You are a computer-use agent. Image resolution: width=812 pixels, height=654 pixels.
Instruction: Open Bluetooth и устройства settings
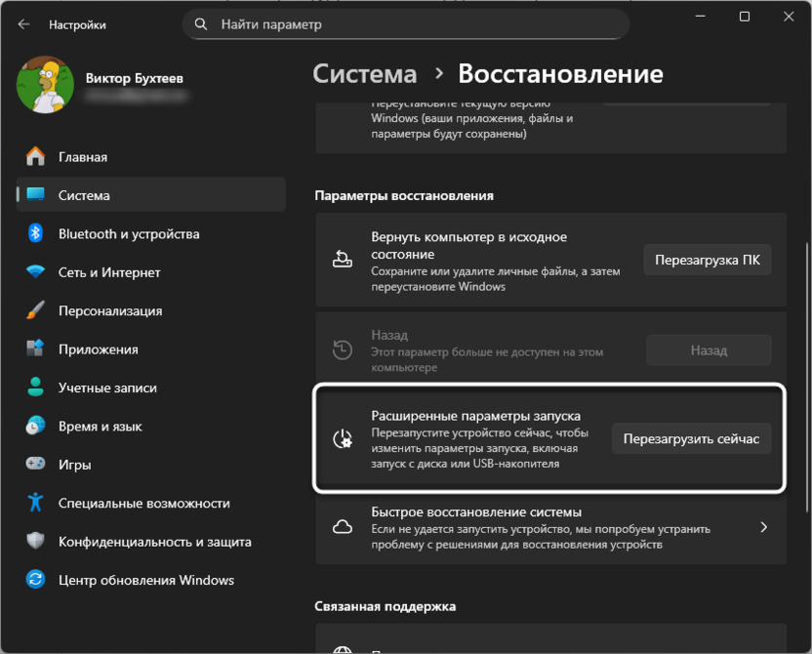tap(37, 234)
